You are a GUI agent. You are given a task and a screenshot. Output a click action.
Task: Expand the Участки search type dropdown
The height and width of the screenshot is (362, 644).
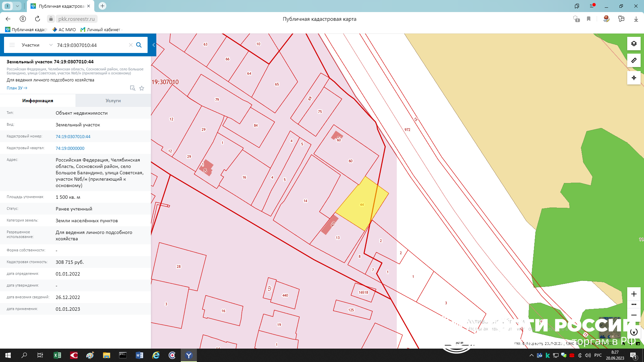click(51, 45)
